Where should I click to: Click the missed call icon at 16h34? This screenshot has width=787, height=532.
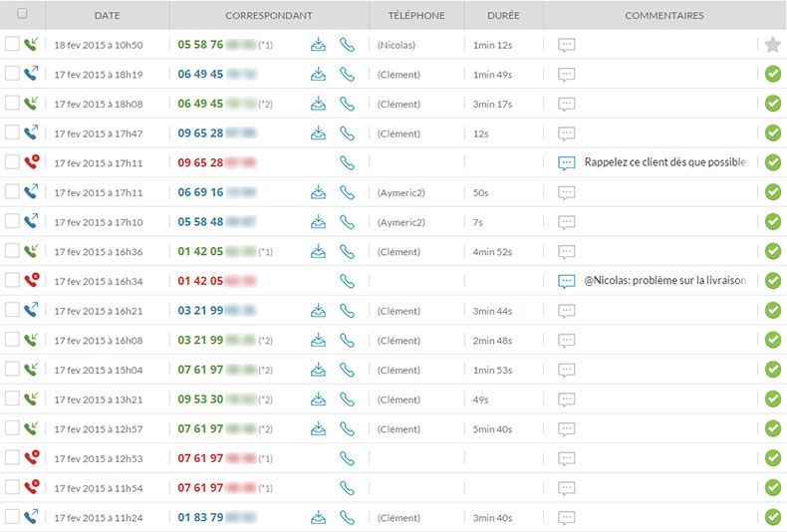pyautogui.click(x=32, y=280)
